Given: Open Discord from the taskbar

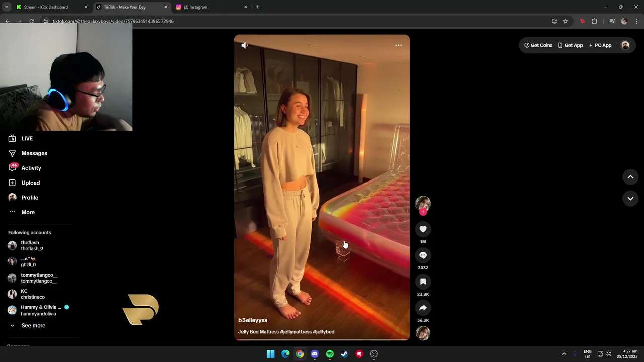Looking at the screenshot, I should tap(315, 354).
